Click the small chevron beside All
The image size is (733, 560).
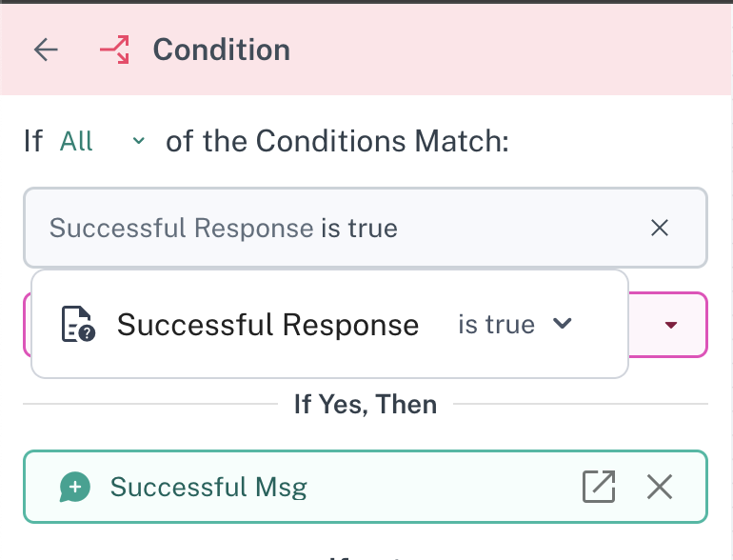coord(139,141)
